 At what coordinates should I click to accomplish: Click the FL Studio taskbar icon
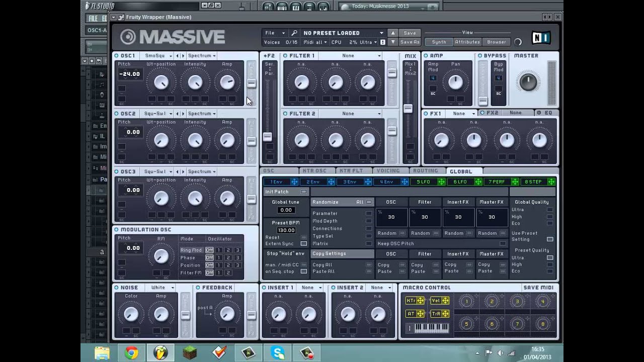point(161,353)
